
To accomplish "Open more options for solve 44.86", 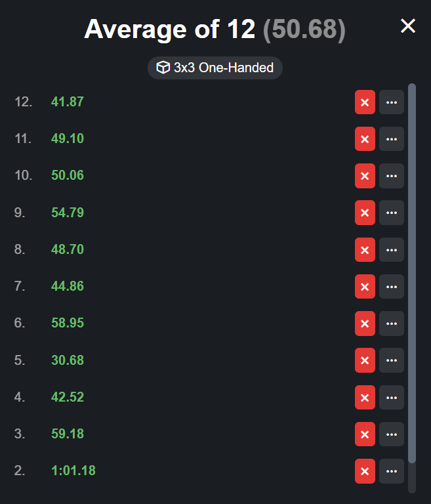I will point(392,286).
